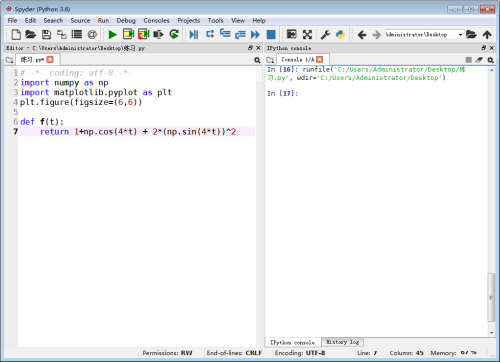Open the Edit menu
Viewport: 500px width, 362px height.
click(x=30, y=21)
